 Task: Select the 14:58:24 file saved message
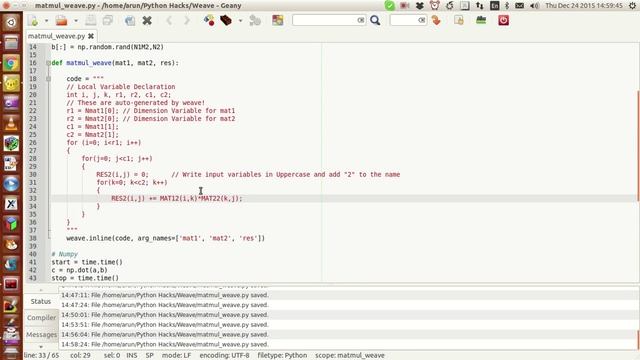click(165, 344)
